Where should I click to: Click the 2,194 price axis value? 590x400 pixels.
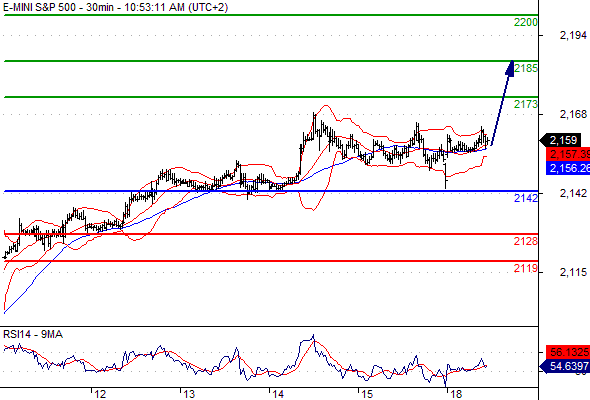click(x=573, y=35)
